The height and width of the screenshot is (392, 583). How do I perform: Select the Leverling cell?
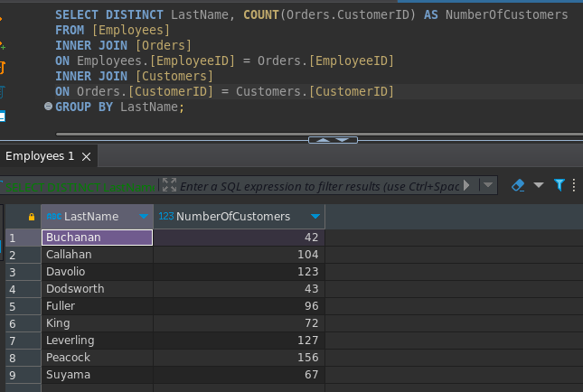[x=97, y=340]
